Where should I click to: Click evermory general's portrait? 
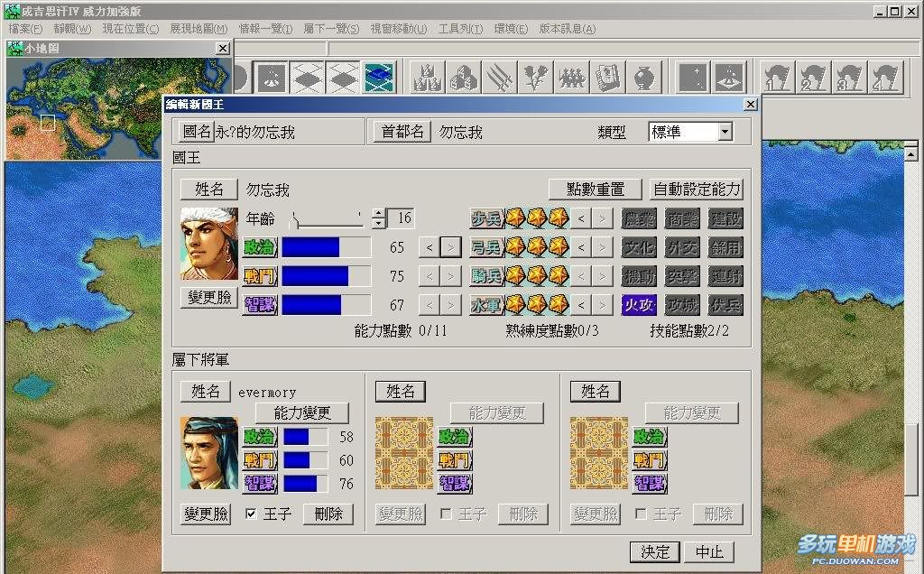[209, 453]
